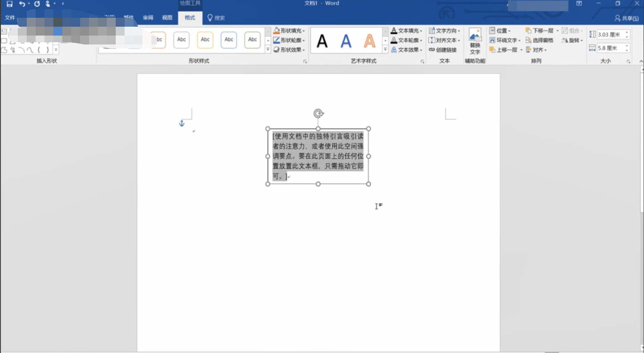
Task: Open the 文字方向 text direction dropdown
Action: (445, 31)
